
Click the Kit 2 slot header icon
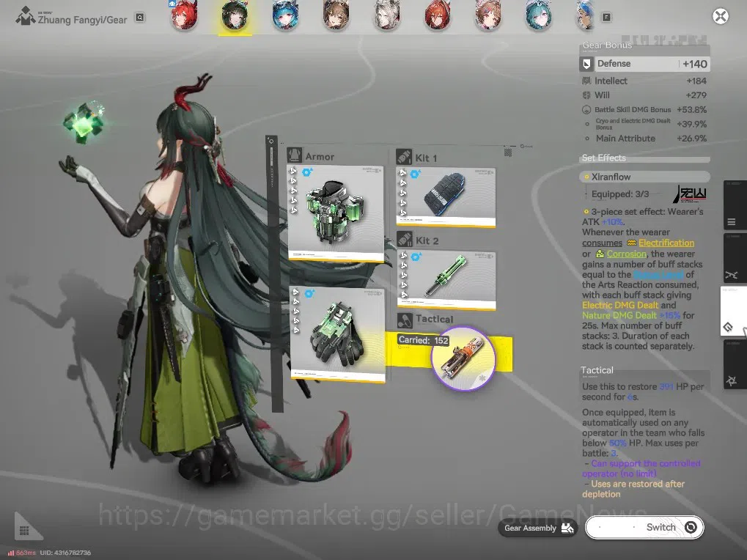405,240
